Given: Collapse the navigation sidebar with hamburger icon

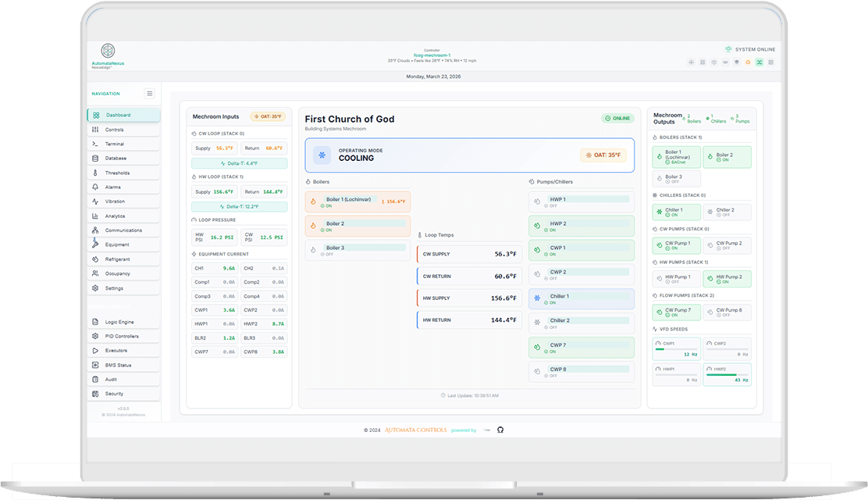Looking at the screenshot, I should tap(149, 94).
